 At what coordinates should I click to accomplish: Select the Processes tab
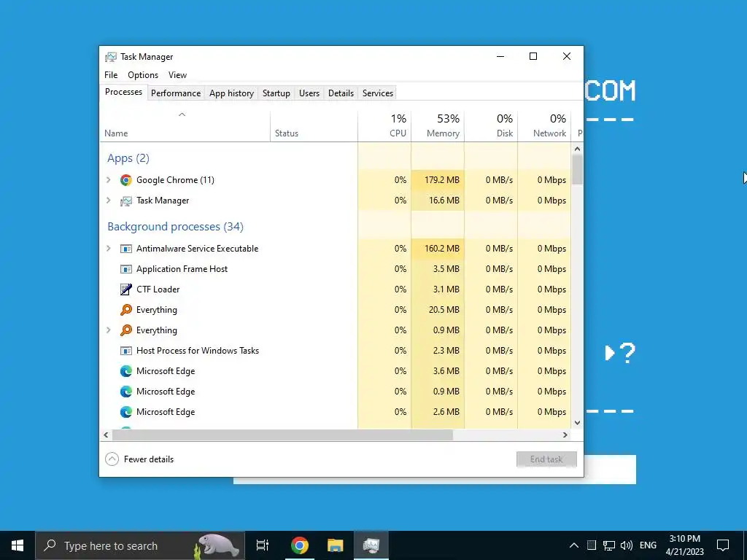123,92
